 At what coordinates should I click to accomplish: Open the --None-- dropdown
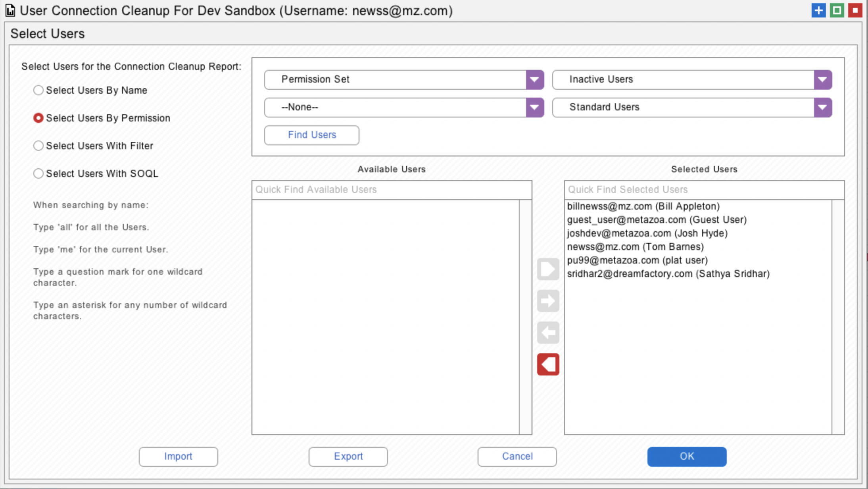404,108
